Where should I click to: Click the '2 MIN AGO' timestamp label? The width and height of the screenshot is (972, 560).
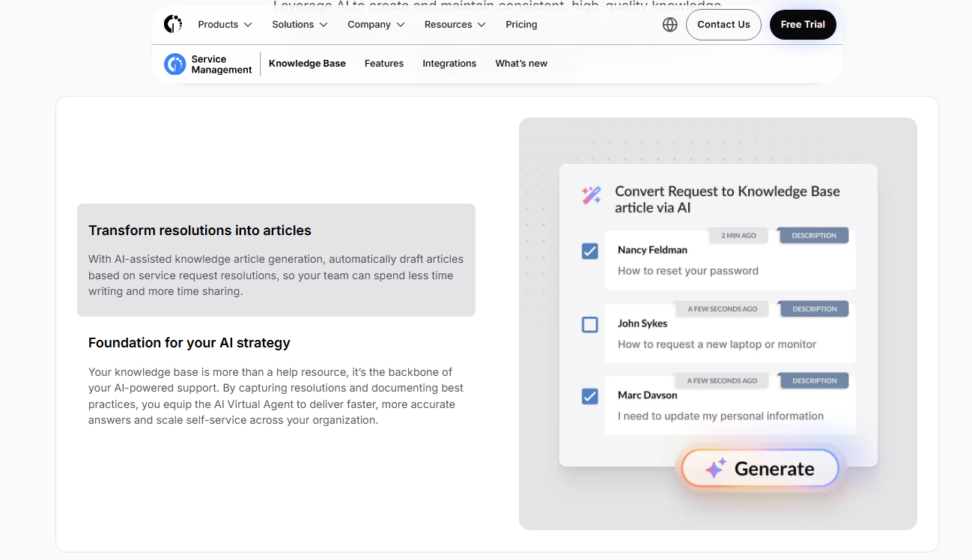point(738,236)
